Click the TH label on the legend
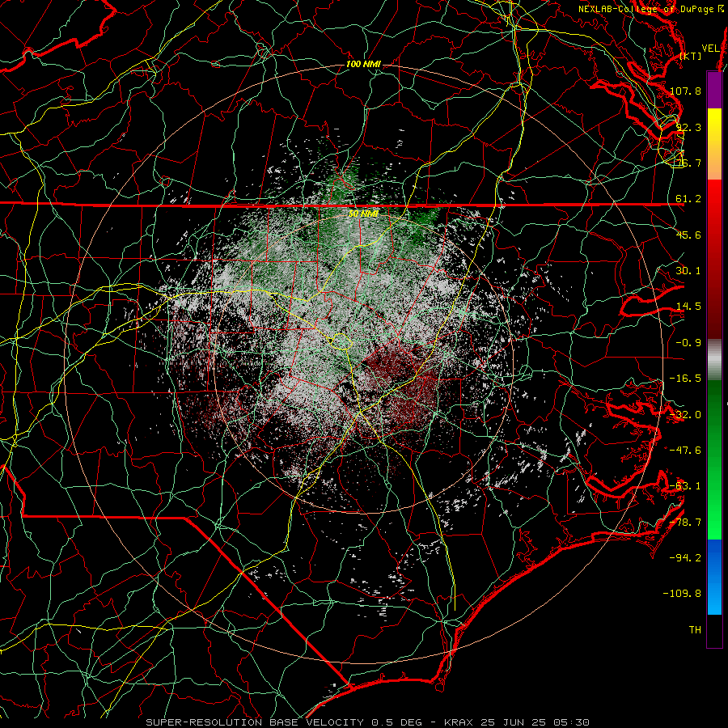728x728 pixels. 695,630
